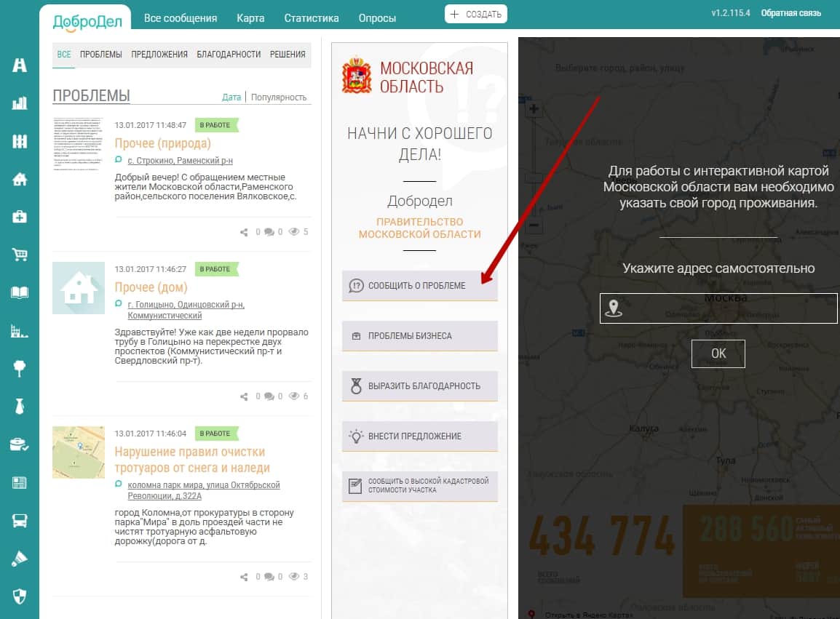Select the shield safety category icon

click(x=19, y=596)
